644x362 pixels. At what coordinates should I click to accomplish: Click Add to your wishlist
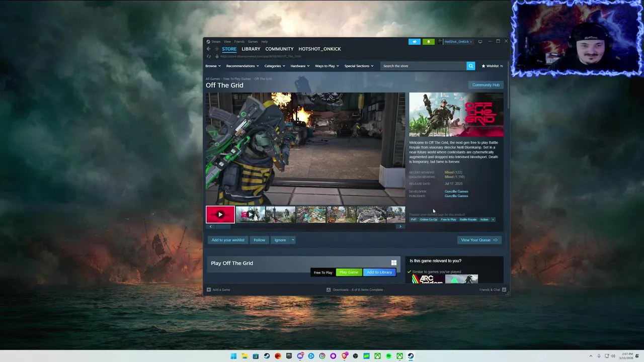point(228,240)
